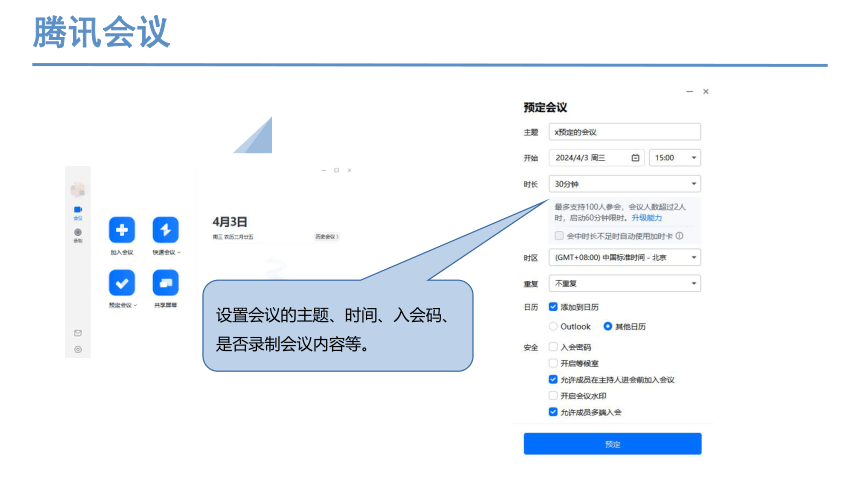
Task: Enable 会中时长不足时自动使用加时卡 checkbox
Action: click(x=559, y=236)
